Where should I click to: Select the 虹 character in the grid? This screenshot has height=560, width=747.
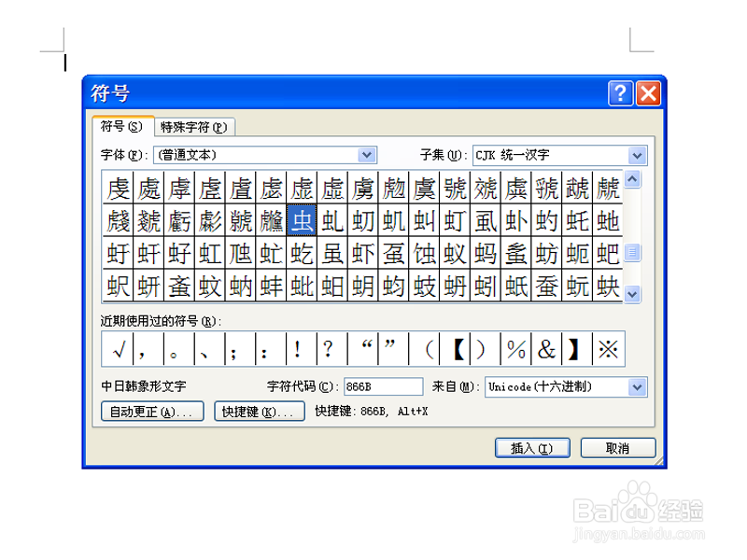(x=209, y=253)
